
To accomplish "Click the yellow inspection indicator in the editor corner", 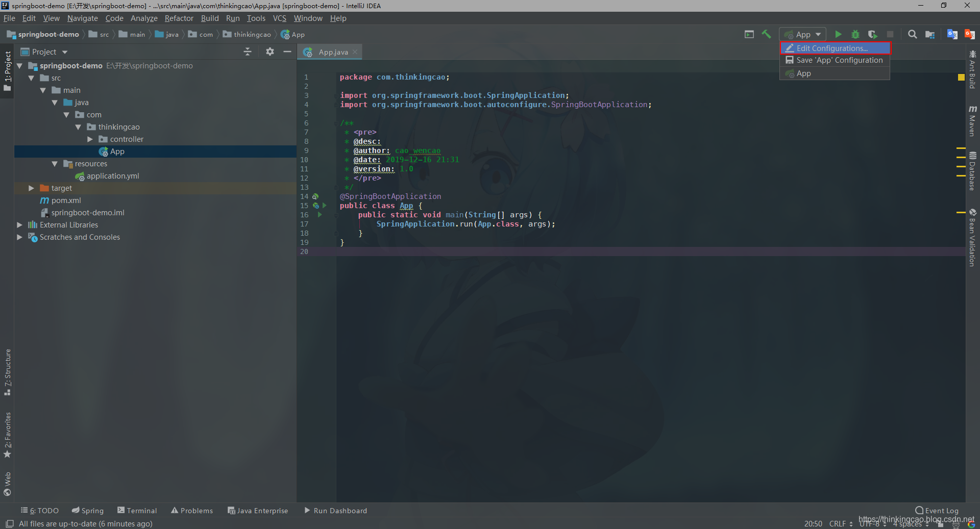I will tap(961, 78).
